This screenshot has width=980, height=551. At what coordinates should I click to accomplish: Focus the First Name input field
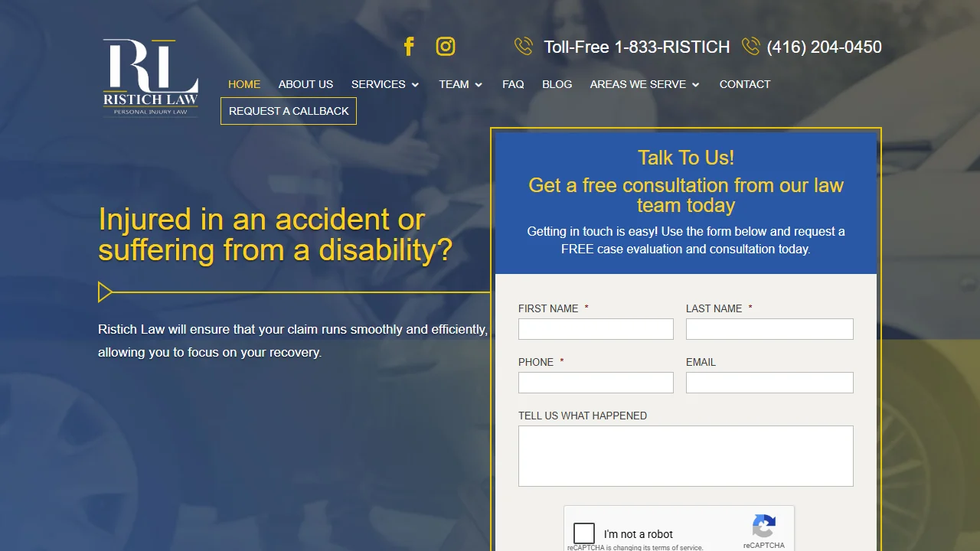pyautogui.click(x=596, y=329)
